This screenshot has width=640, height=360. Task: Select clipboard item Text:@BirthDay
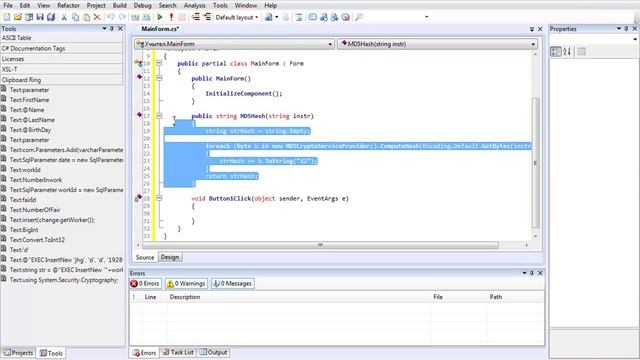pyautogui.click(x=31, y=130)
